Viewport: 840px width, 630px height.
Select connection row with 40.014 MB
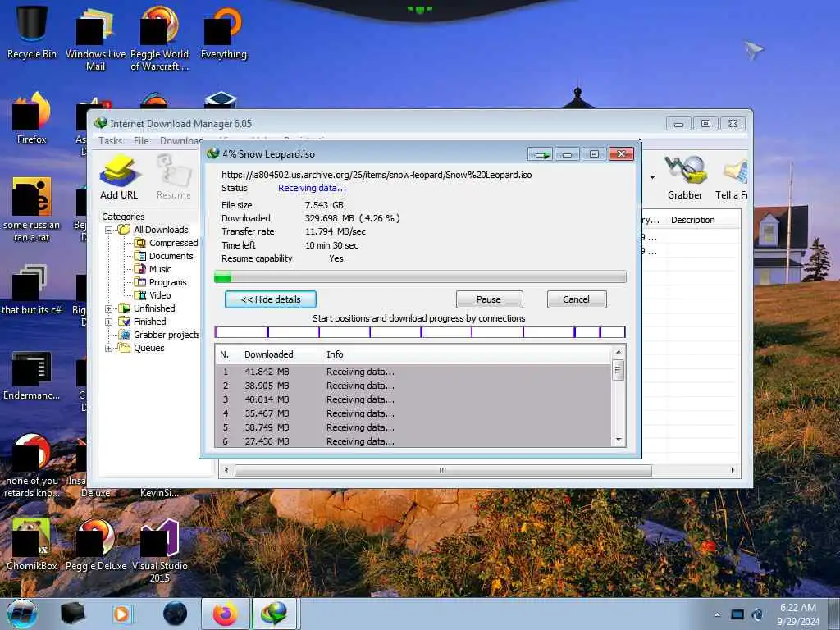point(413,399)
